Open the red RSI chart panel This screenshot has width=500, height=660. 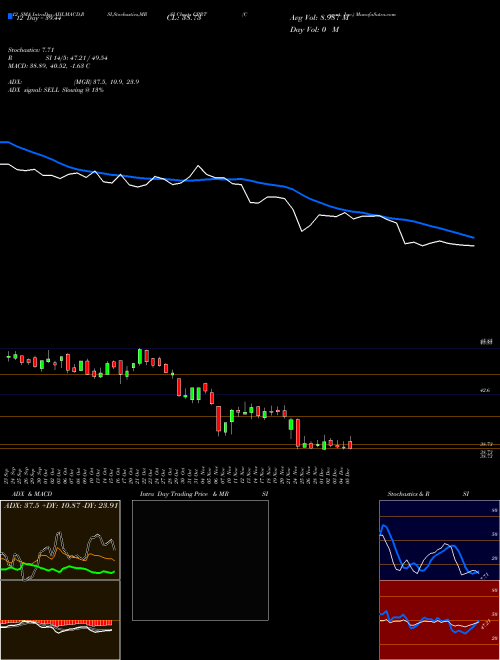coord(439,620)
